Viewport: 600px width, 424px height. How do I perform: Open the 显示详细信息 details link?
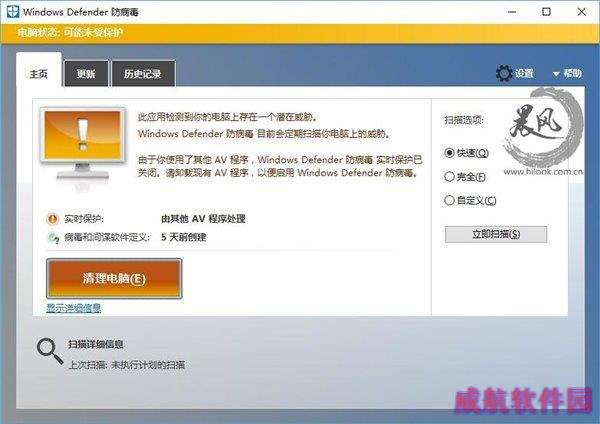[x=74, y=308]
